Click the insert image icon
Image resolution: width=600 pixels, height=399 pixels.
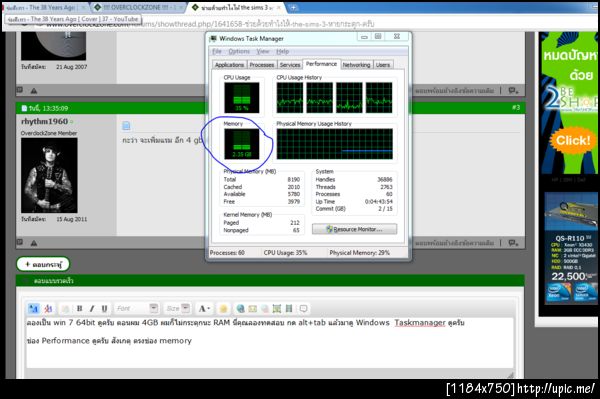click(277, 308)
